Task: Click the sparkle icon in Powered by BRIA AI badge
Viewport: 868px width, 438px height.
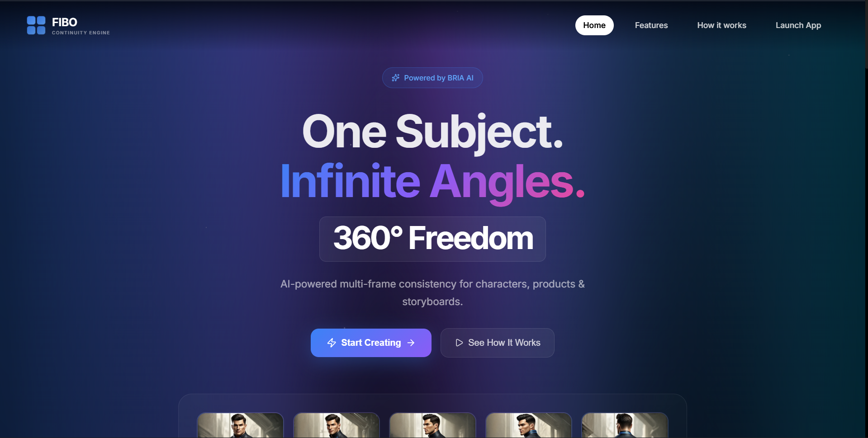Action: (396, 78)
